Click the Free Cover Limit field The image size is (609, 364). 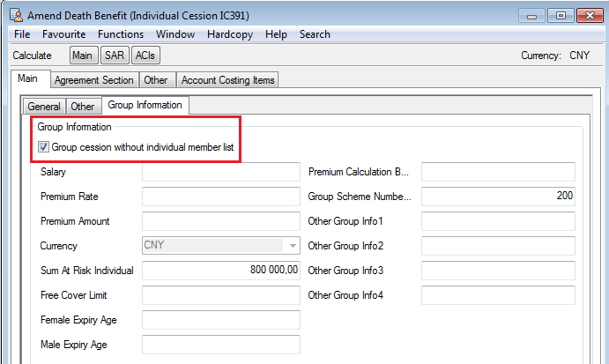coord(220,295)
